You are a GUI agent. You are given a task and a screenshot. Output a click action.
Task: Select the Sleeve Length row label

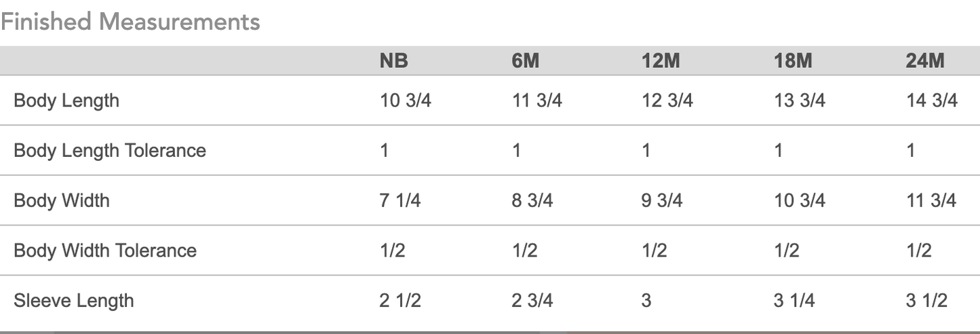pos(74,300)
